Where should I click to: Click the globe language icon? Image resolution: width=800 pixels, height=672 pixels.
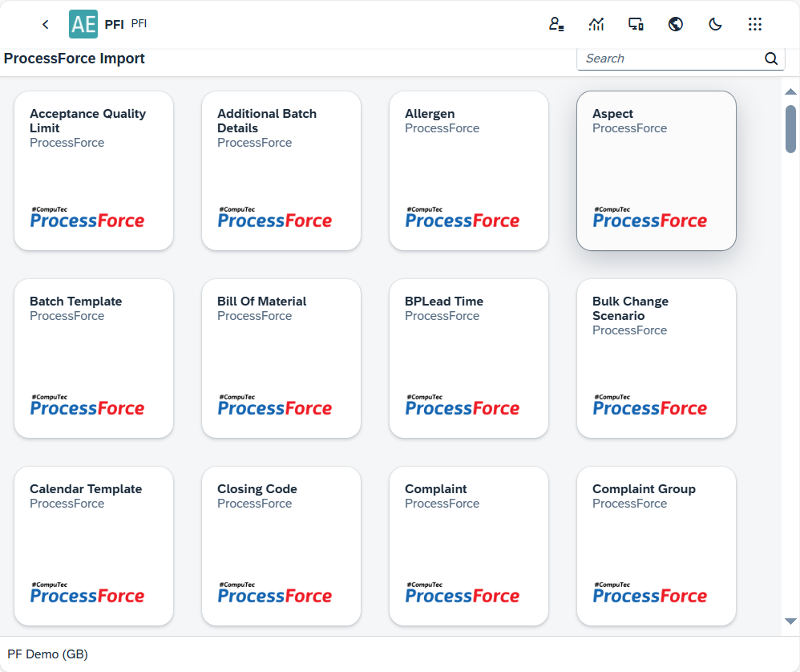[x=676, y=24]
